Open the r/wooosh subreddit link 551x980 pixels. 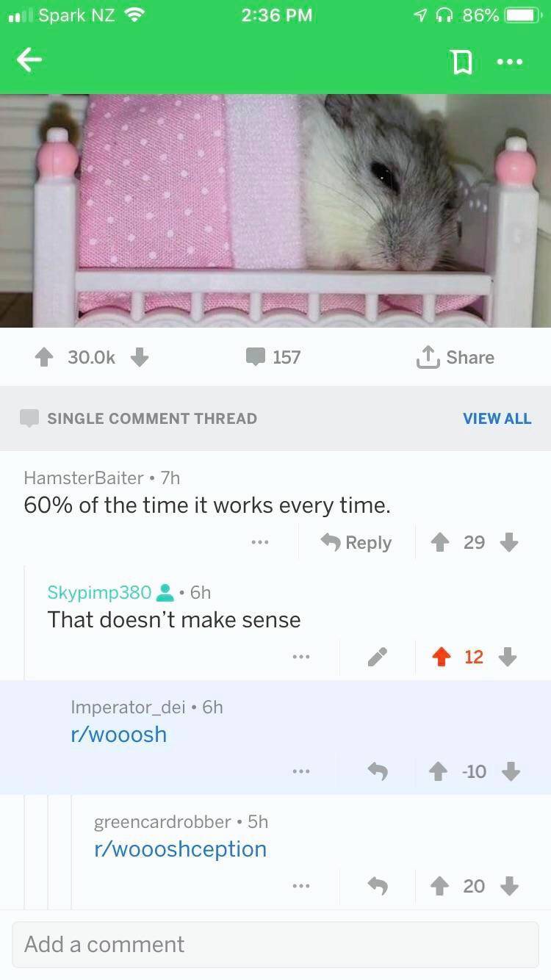click(119, 734)
